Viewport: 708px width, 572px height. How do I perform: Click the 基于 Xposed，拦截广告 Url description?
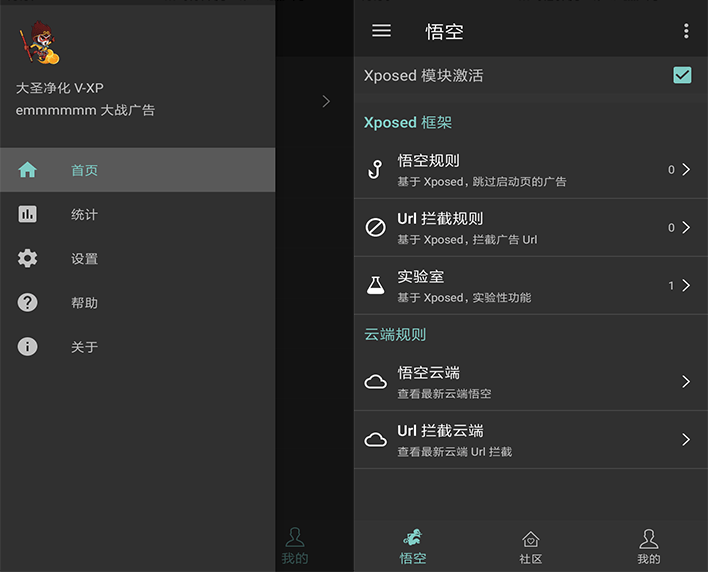tap(467, 239)
